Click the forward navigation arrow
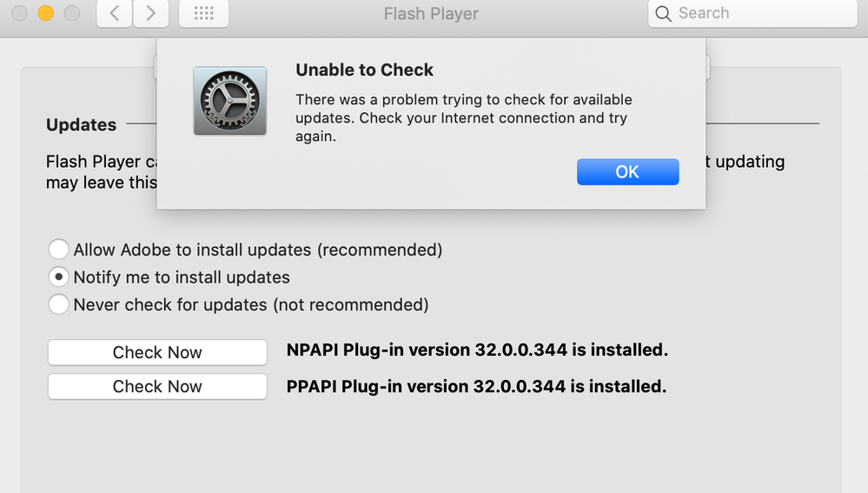 (x=150, y=13)
